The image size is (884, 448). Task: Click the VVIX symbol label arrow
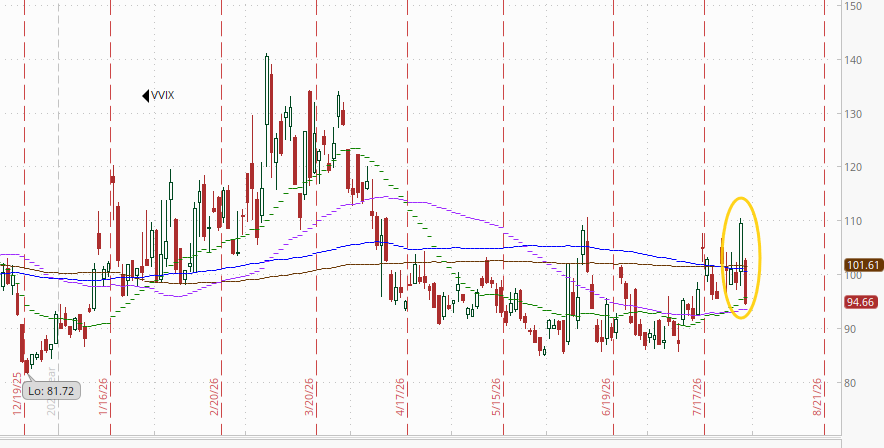145,96
